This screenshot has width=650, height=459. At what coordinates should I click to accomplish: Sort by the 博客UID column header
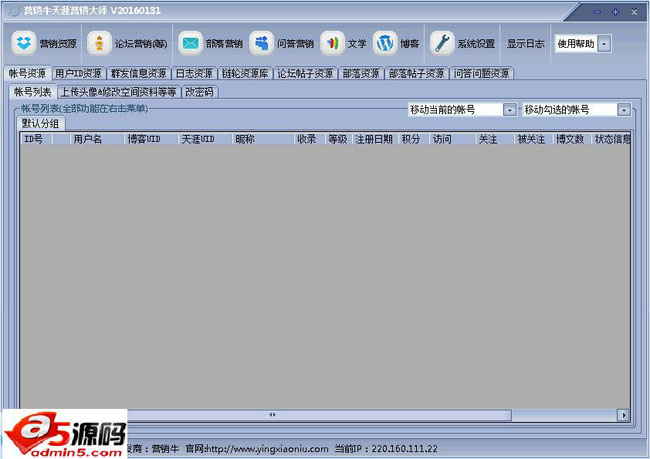151,139
